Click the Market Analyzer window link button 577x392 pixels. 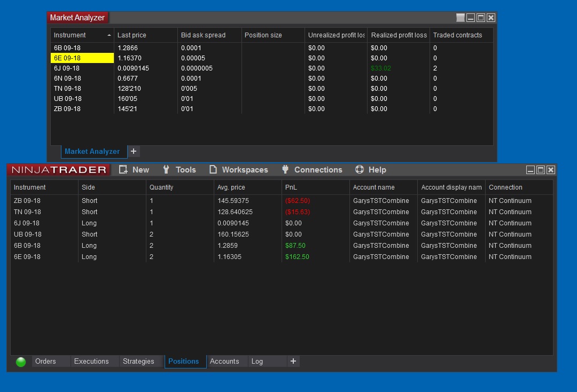[x=460, y=18]
